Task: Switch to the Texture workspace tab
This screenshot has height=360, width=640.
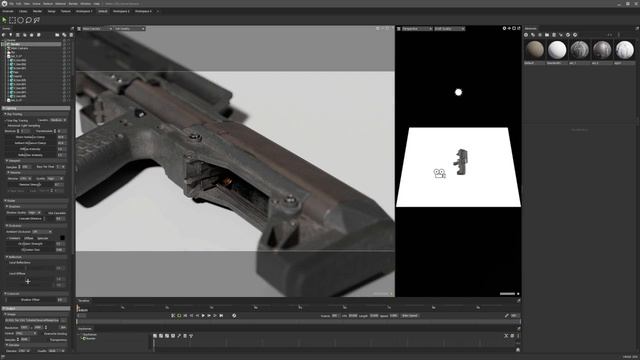Action: point(65,11)
